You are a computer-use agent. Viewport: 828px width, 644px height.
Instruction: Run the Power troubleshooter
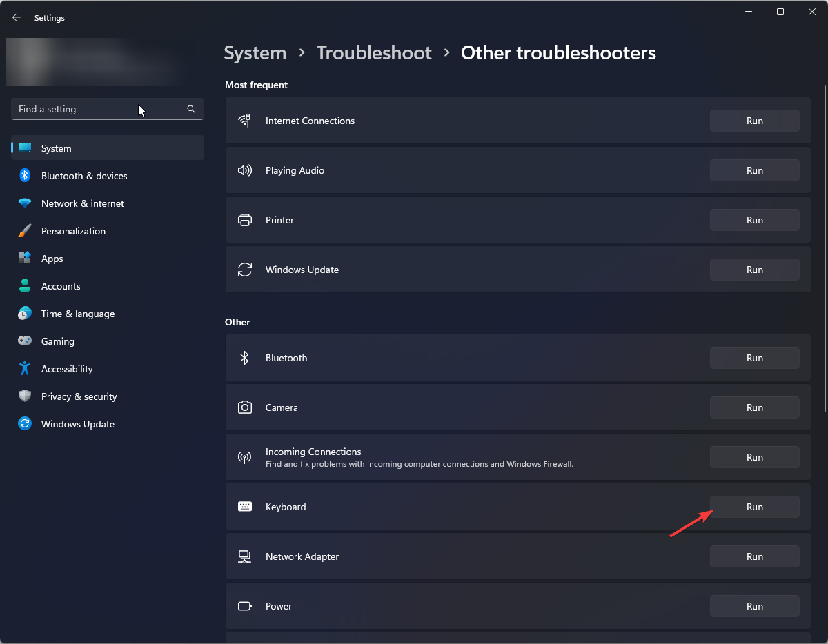tap(755, 606)
